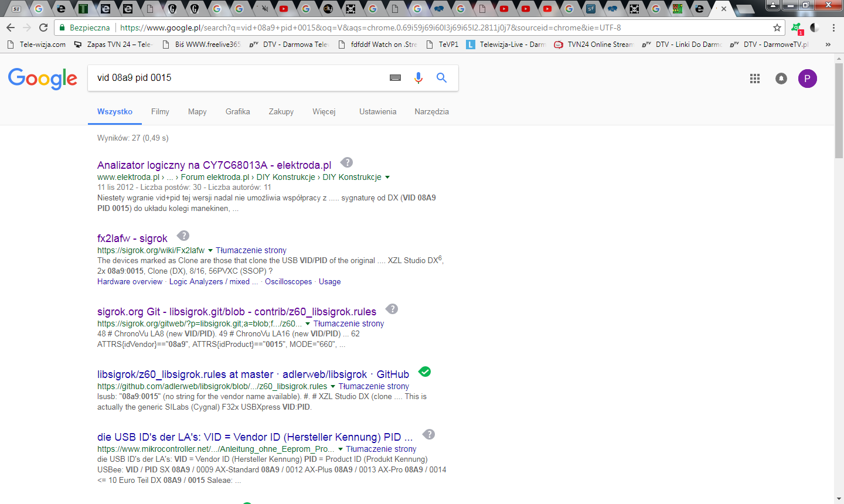Click the gray question badge beside the die USB ID's result
Viewport: 844px width, 504px height.
[429, 434]
